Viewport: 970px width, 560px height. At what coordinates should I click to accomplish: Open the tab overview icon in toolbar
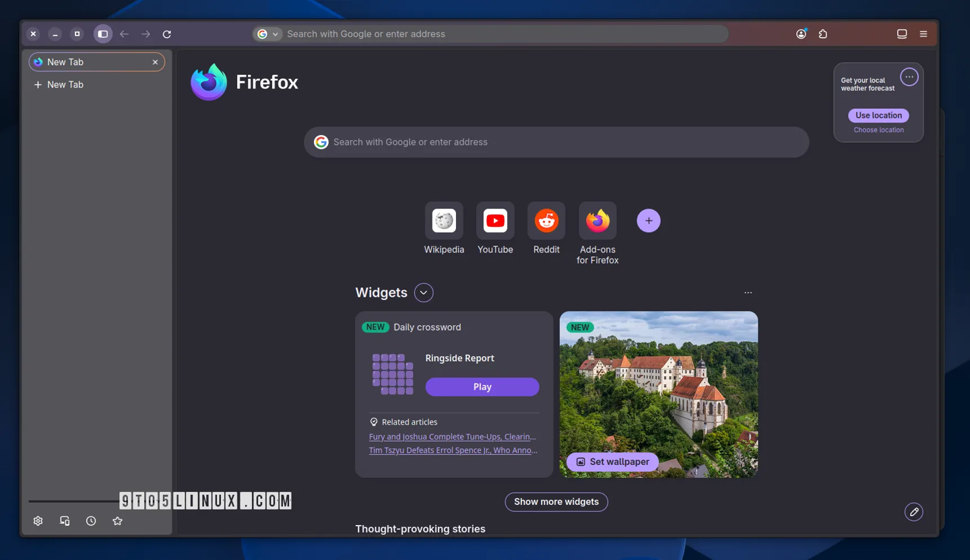(902, 34)
